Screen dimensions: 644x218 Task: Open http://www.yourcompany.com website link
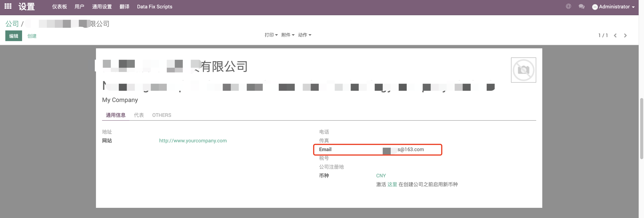(x=193, y=140)
